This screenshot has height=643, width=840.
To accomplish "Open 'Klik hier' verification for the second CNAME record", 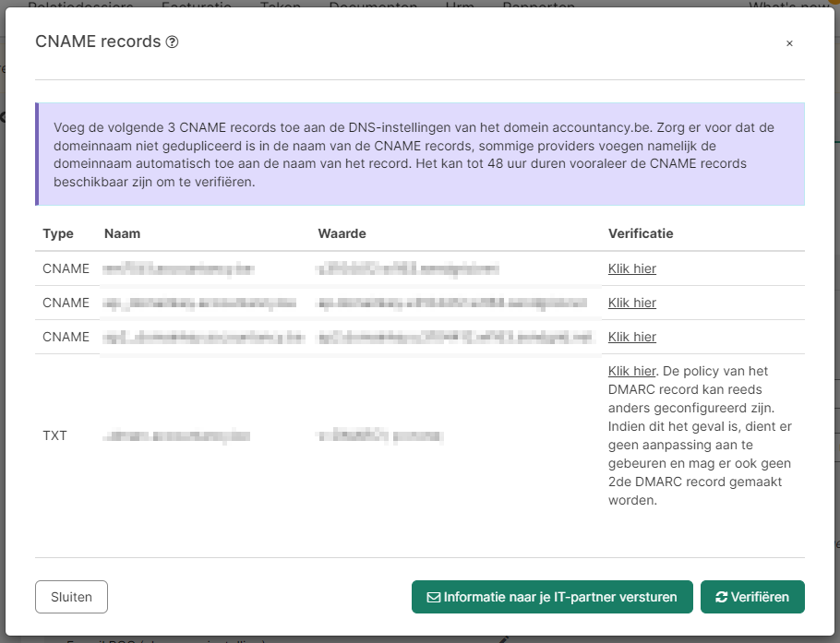I will (631, 303).
